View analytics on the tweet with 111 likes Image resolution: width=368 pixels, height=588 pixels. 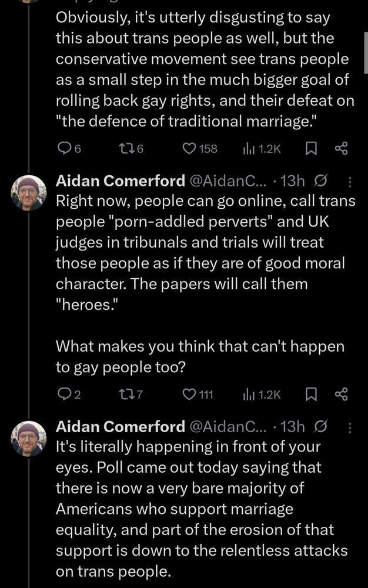262,395
